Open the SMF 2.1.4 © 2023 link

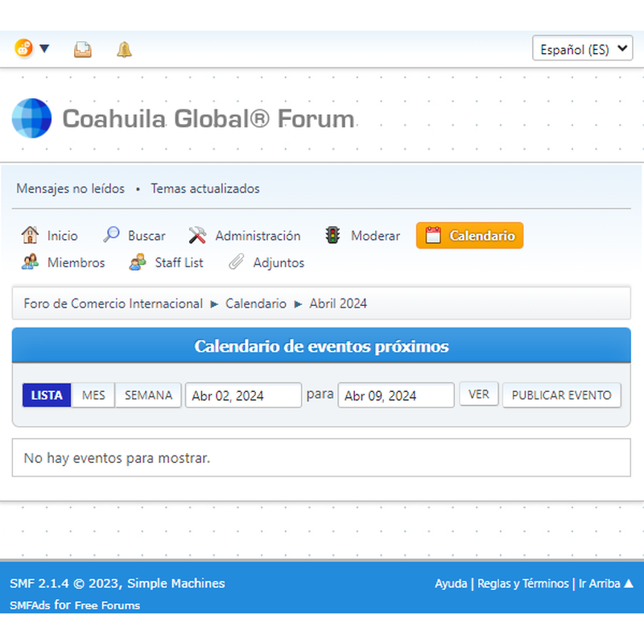click(64, 583)
